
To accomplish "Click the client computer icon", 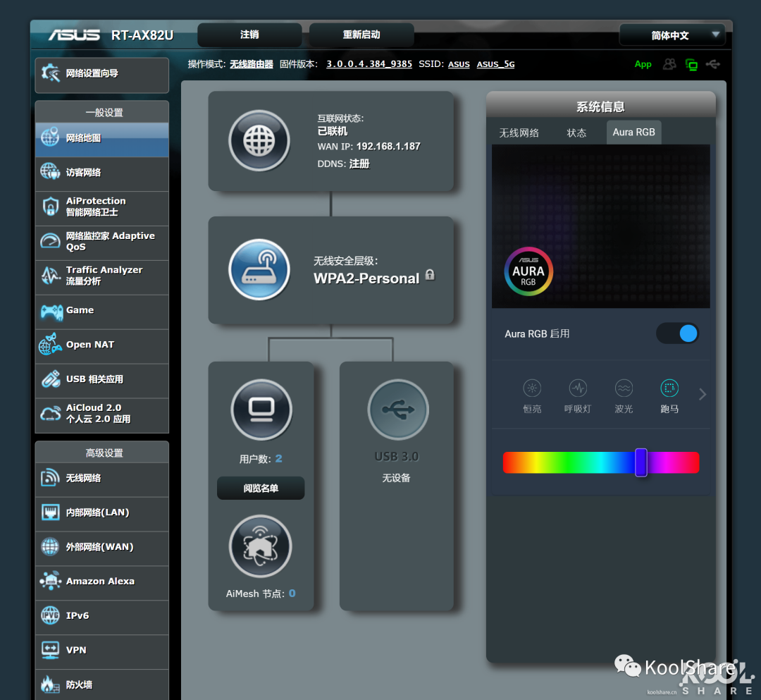I will click(261, 410).
